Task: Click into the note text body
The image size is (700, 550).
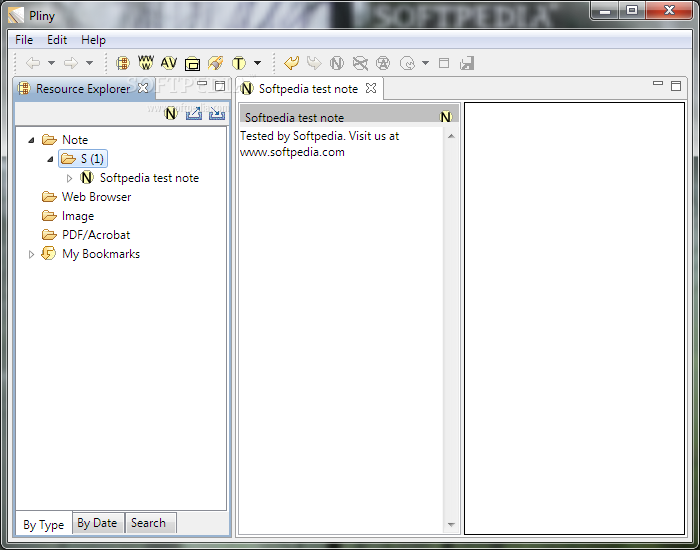Action: (x=342, y=330)
